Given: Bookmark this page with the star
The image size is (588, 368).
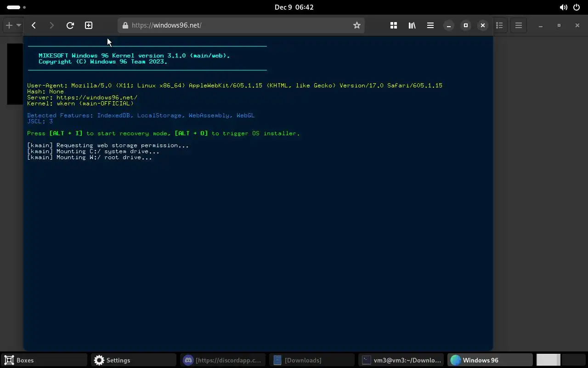Looking at the screenshot, I should point(357,25).
